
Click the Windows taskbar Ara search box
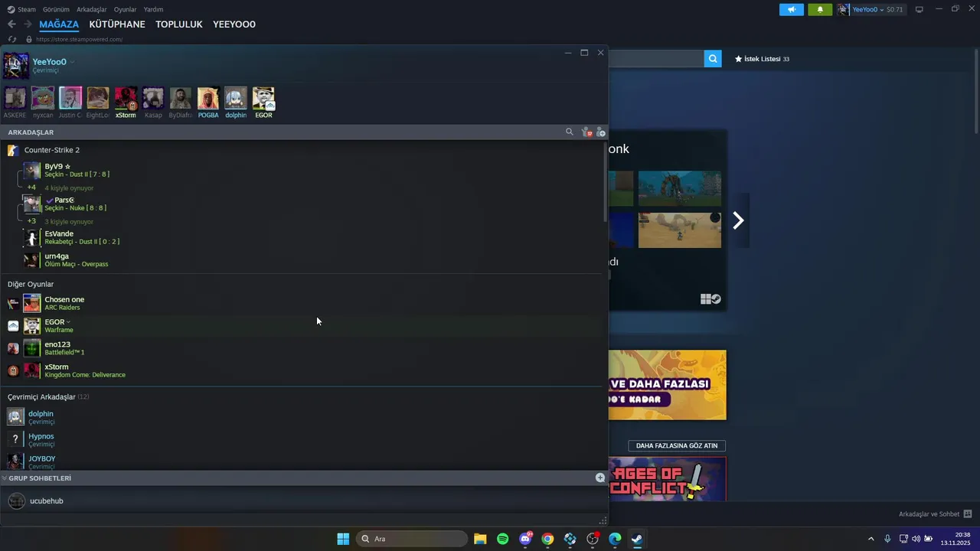click(x=412, y=539)
